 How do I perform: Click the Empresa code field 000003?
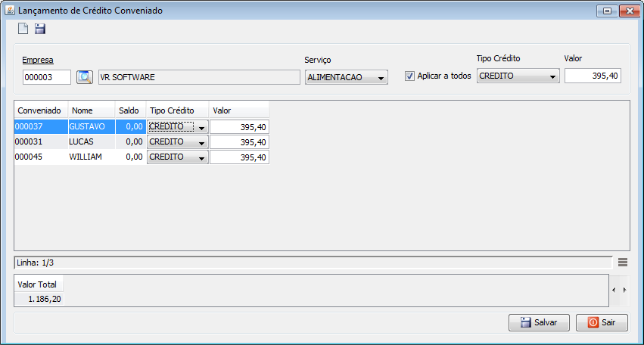click(x=47, y=77)
